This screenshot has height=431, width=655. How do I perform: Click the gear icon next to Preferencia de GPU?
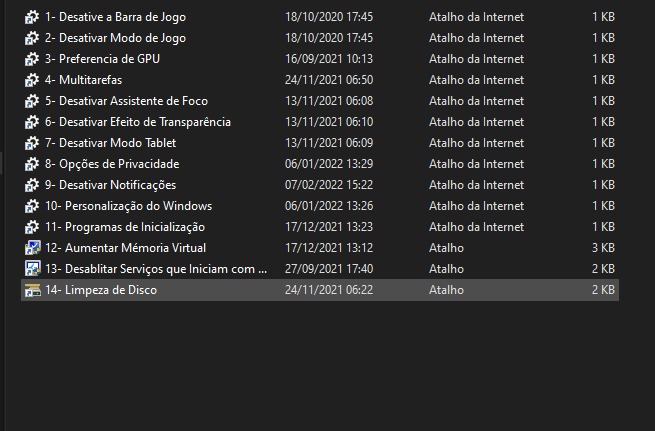pyautogui.click(x=32, y=59)
